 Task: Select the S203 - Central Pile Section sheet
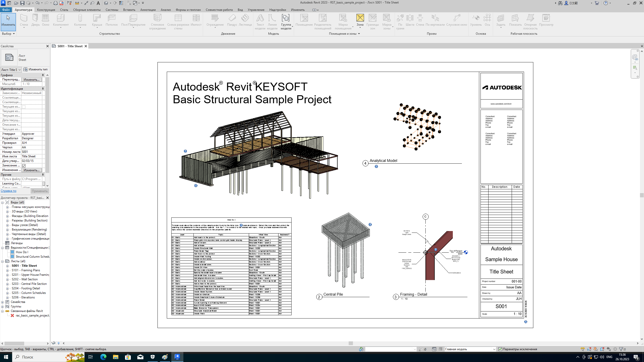coord(29,284)
